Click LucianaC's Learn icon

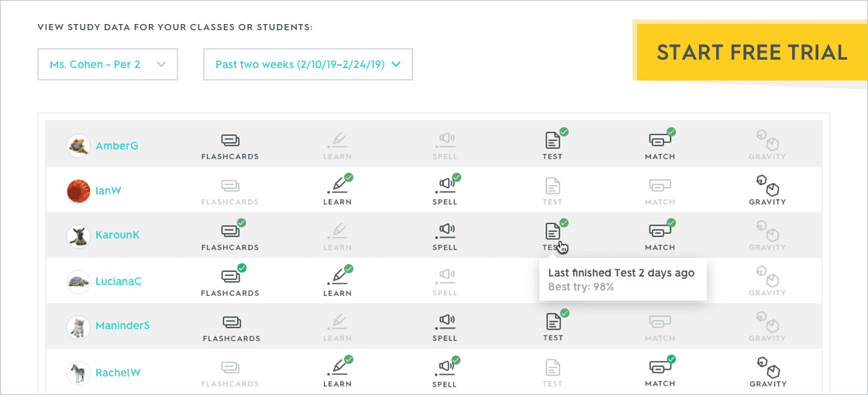click(x=337, y=277)
